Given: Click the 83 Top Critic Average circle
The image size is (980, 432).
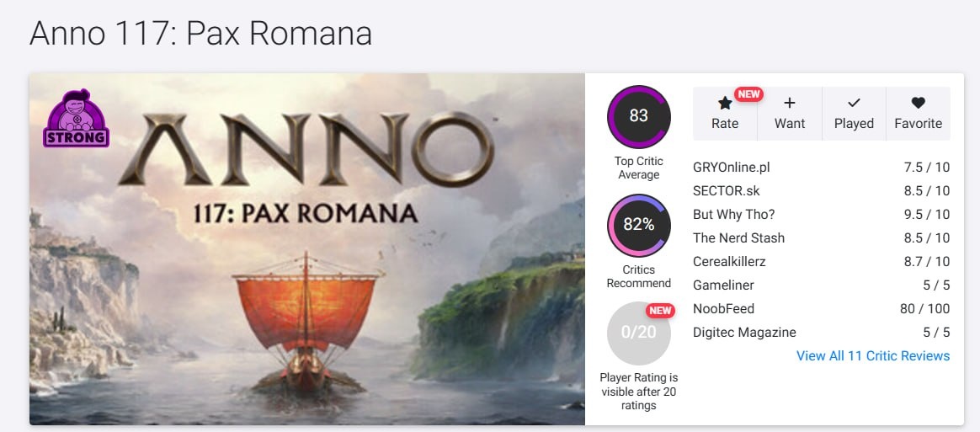Looking at the screenshot, I should (639, 116).
